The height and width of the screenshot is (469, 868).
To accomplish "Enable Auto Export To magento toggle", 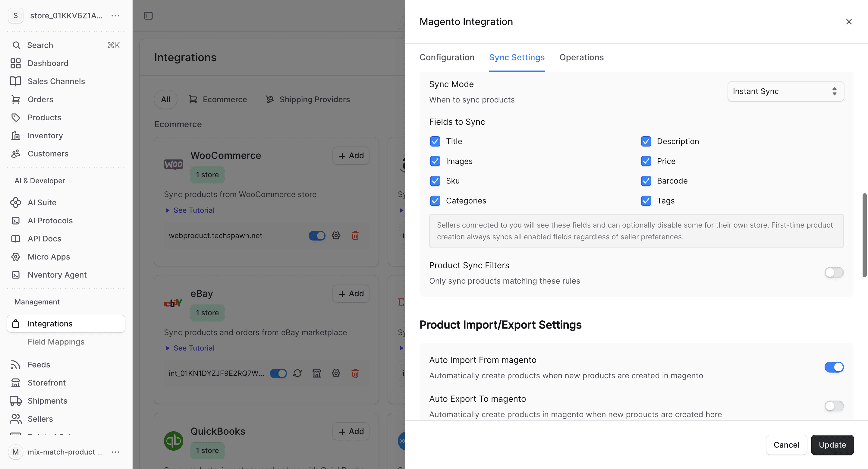I will pyautogui.click(x=834, y=406).
